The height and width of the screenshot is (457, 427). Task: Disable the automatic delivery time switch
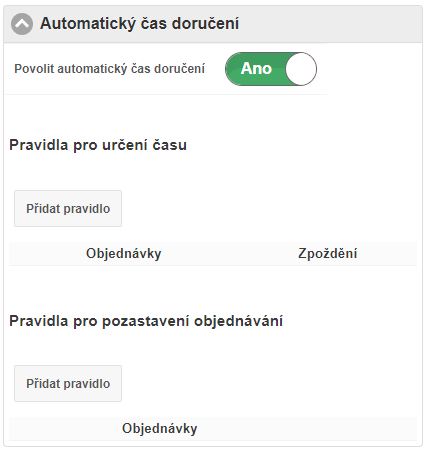tap(271, 69)
